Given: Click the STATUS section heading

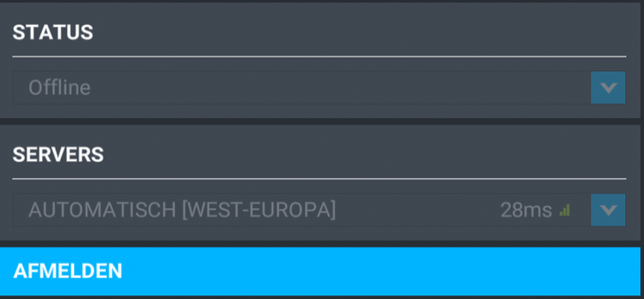Looking at the screenshot, I should point(53,32).
